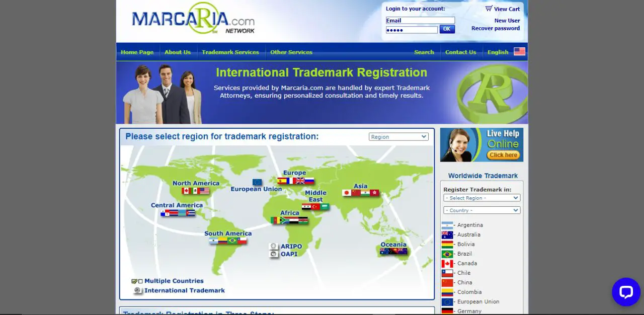Click the Recover password link

496,28
